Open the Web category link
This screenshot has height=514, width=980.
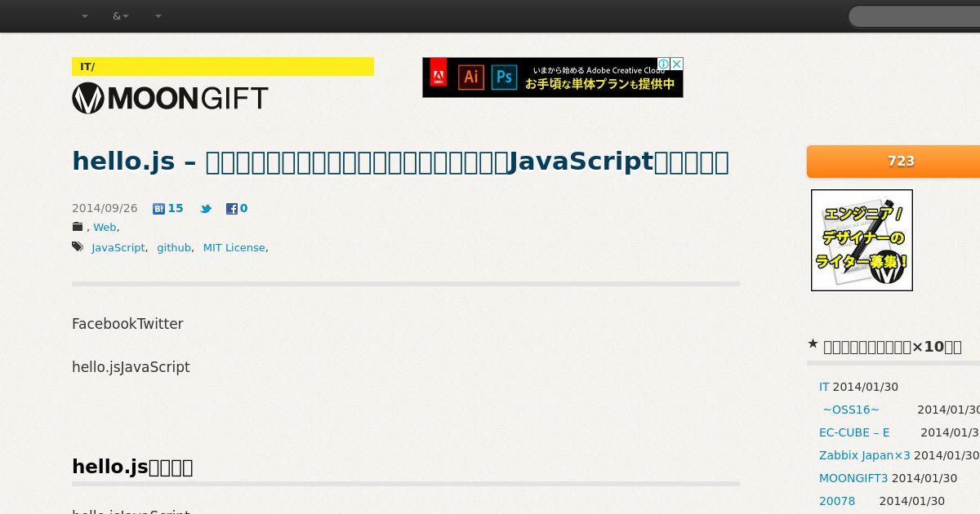(105, 228)
